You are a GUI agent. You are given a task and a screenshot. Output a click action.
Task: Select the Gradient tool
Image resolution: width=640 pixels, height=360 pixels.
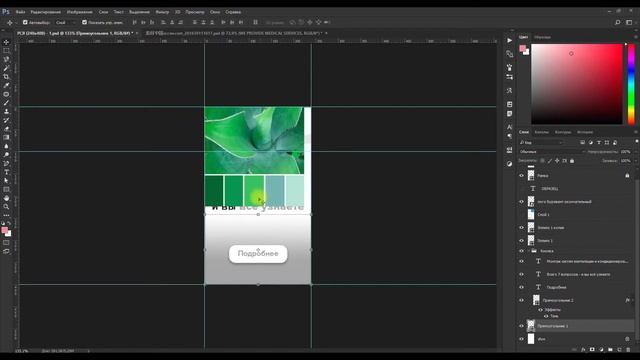[x=6, y=137]
